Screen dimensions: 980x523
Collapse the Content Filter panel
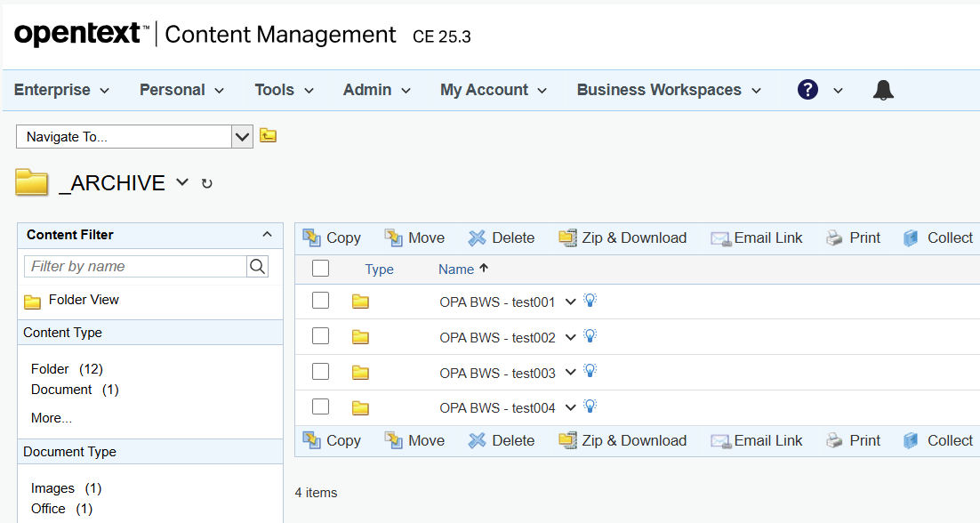[x=267, y=234]
